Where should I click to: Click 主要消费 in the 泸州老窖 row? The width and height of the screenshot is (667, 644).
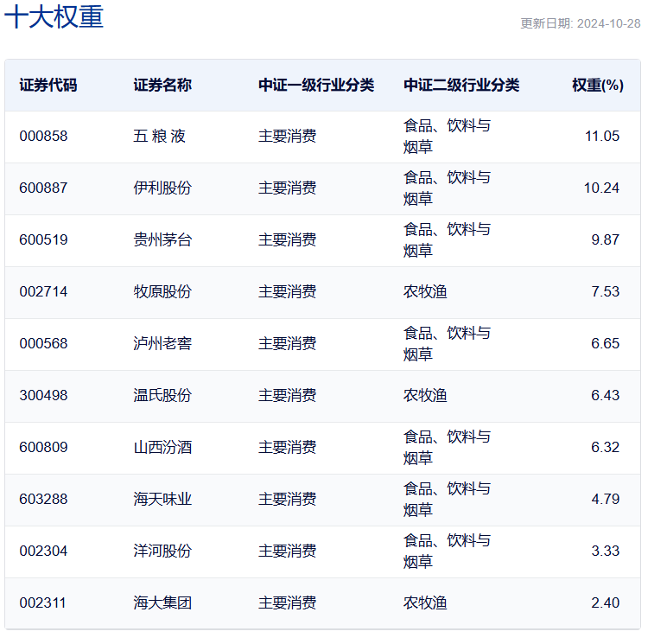pos(287,343)
